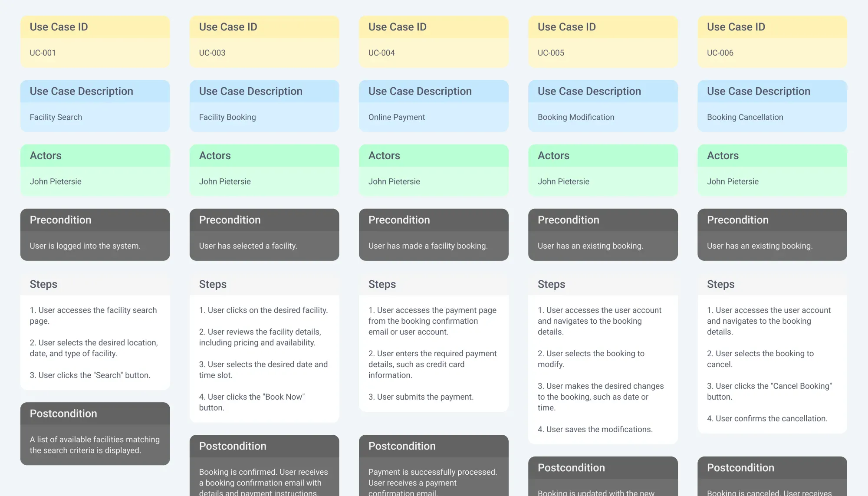This screenshot has height=496, width=868.
Task: Select the UC-005 ID card
Action: pos(603,42)
